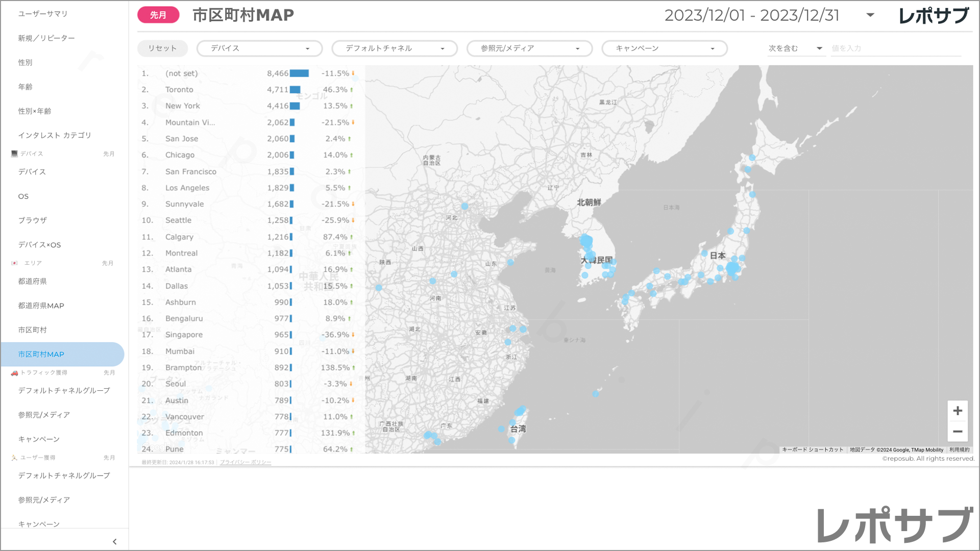This screenshot has height=551, width=980.
Task: Click the レポサブ logo at top right
Action: [x=934, y=15]
